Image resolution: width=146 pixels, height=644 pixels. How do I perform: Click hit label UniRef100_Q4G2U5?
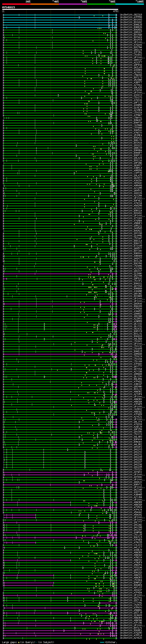click(131, 467)
